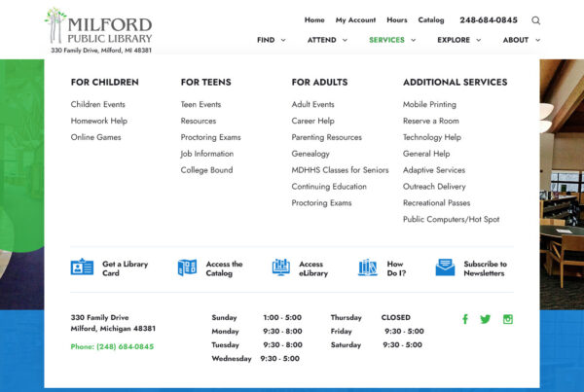The width and height of the screenshot is (584, 392).
Task: Click the library card icon
Action: [x=82, y=267]
